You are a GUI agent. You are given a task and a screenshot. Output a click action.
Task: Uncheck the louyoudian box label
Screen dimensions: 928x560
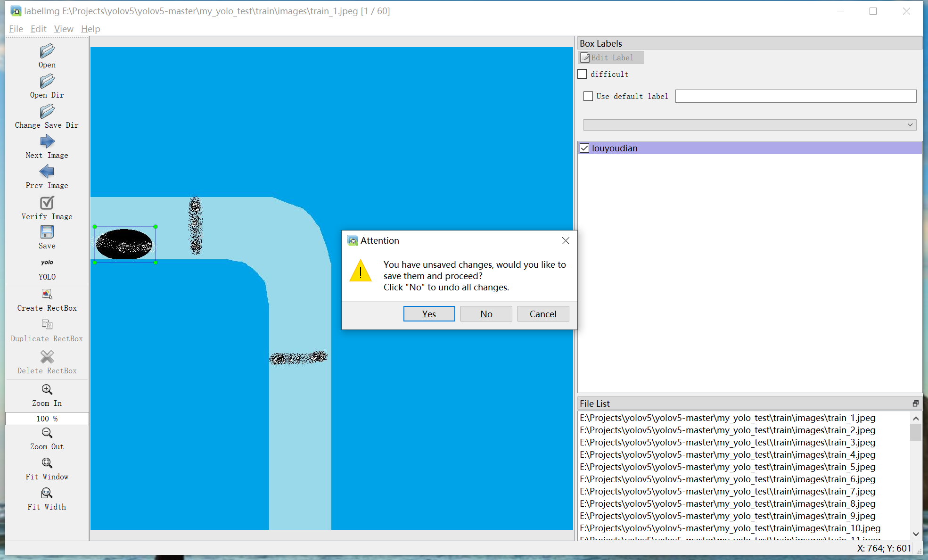(584, 148)
